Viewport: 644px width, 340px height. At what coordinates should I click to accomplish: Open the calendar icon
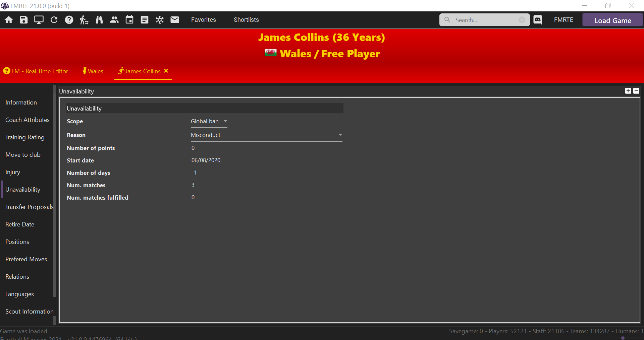[129, 20]
